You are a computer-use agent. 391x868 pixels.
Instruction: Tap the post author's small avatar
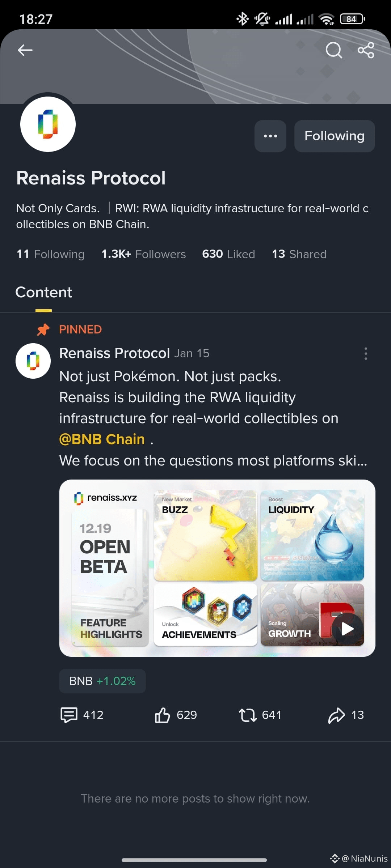point(33,361)
